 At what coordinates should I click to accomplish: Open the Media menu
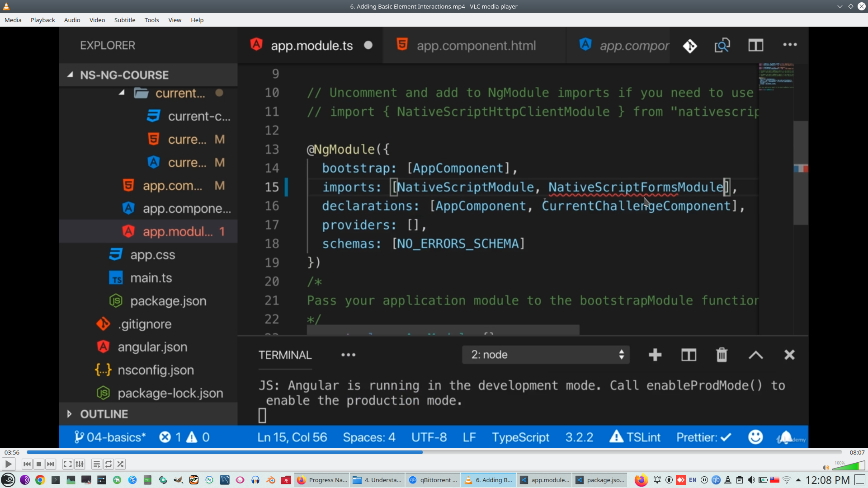[13, 20]
